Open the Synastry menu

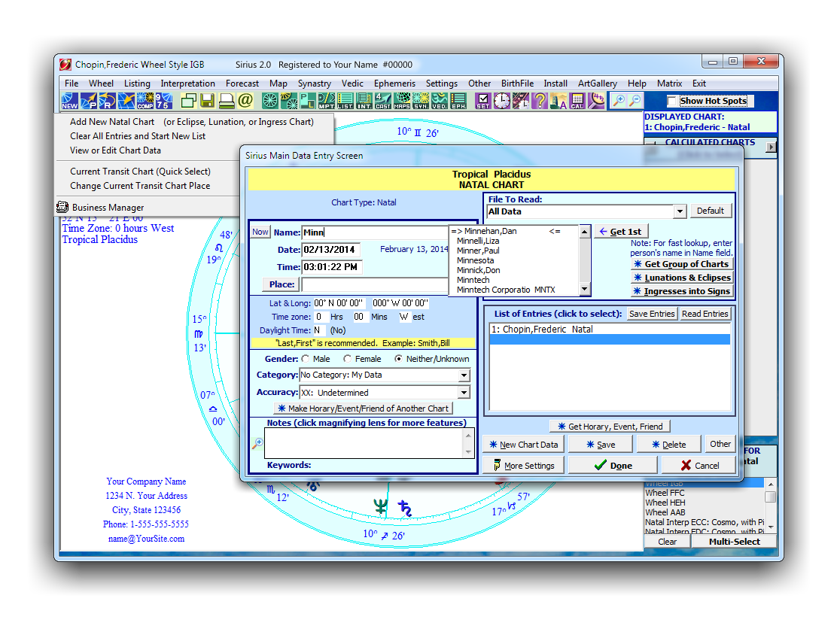pos(315,84)
